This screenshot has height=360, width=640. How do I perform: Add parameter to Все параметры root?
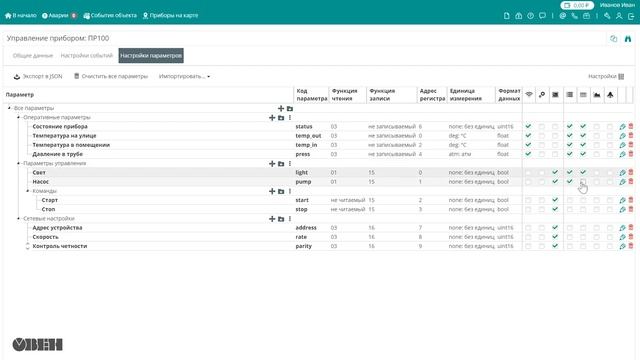click(281, 109)
